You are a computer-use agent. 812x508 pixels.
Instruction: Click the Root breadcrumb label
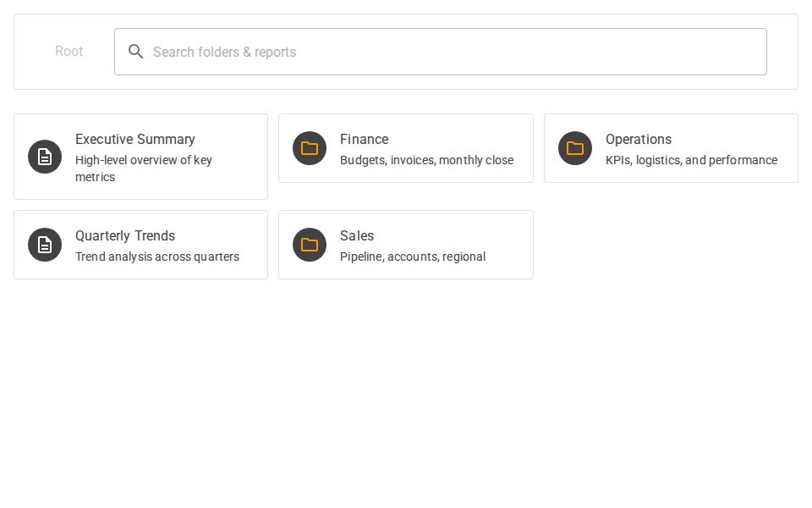[69, 52]
